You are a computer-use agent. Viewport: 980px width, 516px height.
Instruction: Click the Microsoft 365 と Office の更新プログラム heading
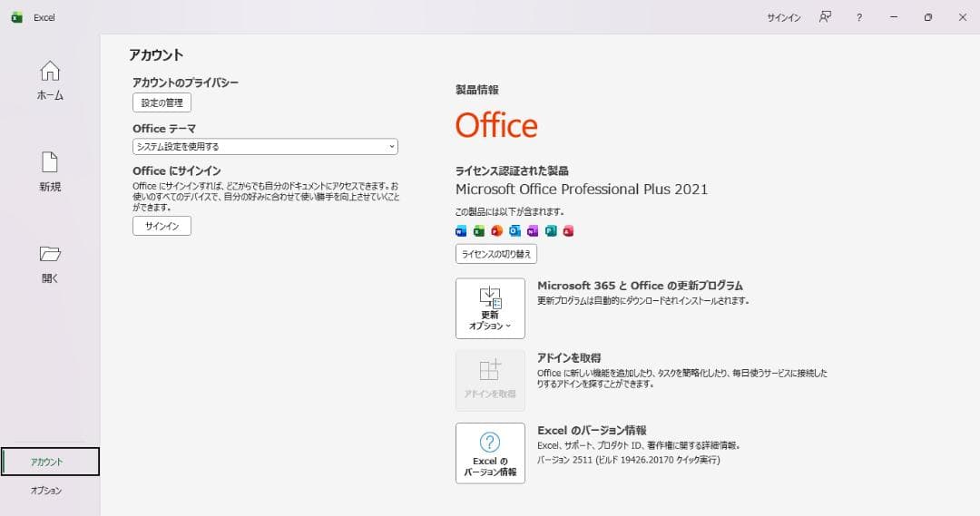click(x=640, y=286)
